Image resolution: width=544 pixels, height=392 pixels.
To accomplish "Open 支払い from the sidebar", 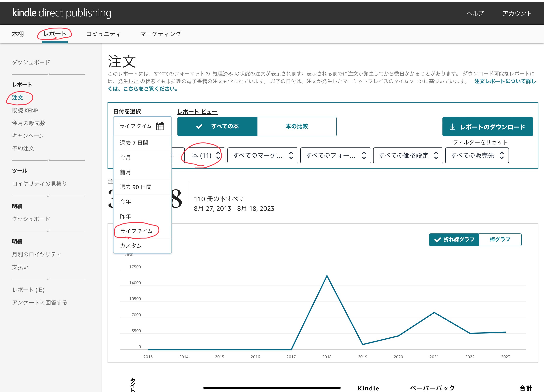I will point(20,267).
